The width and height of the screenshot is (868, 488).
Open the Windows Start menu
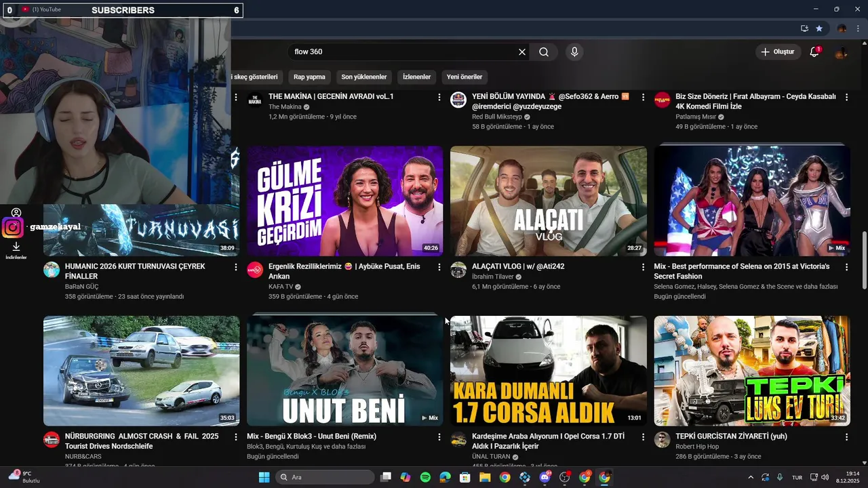[264, 477]
